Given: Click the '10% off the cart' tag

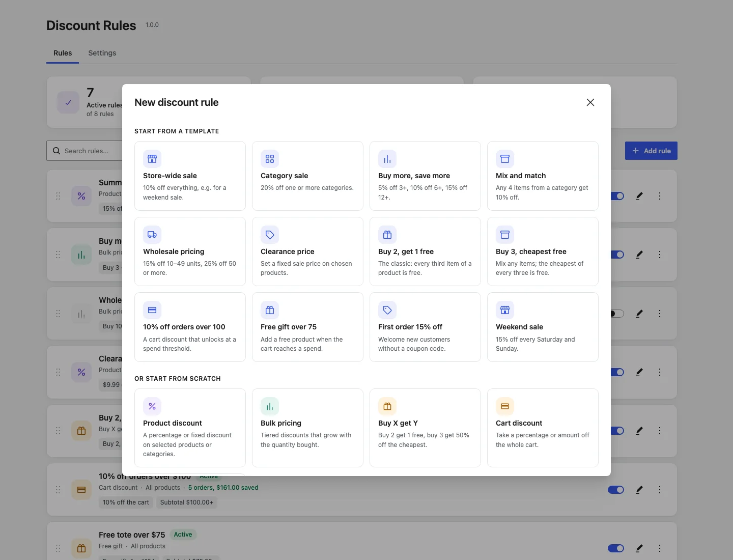Looking at the screenshot, I should click(x=126, y=502).
